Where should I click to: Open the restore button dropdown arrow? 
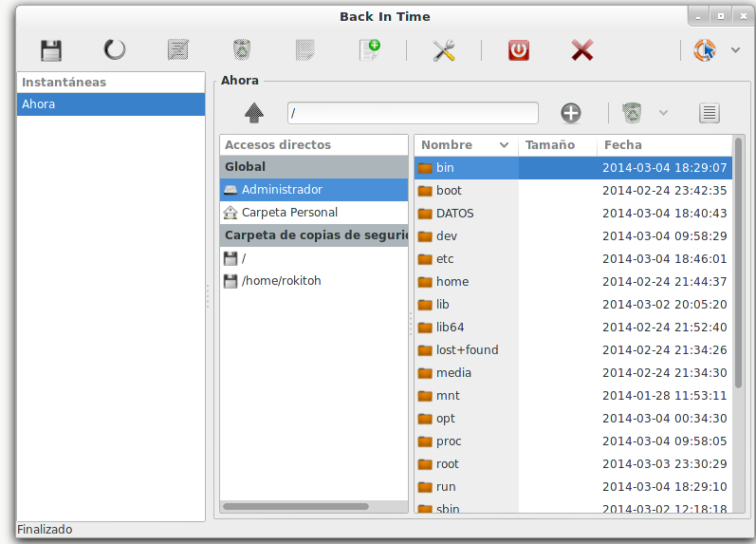tap(663, 113)
